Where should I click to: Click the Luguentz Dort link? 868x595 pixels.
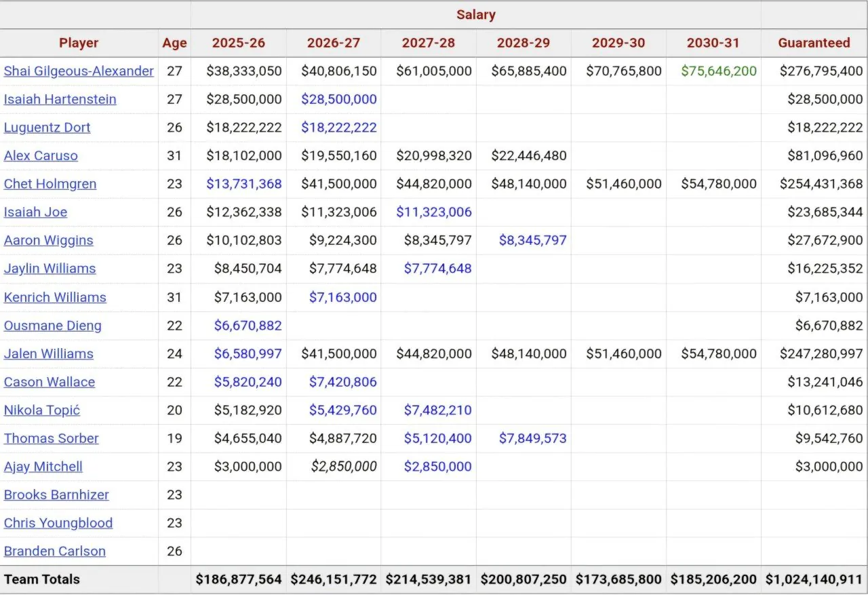pyautogui.click(x=47, y=128)
